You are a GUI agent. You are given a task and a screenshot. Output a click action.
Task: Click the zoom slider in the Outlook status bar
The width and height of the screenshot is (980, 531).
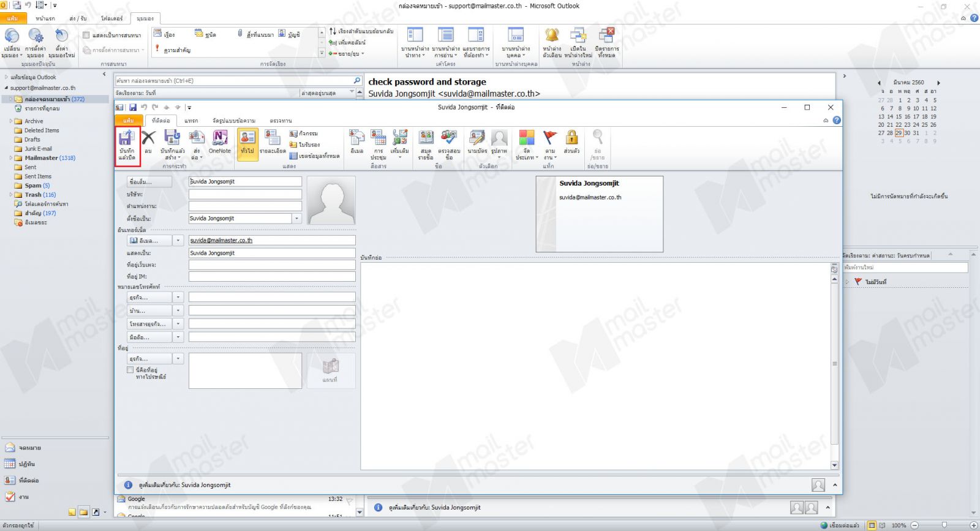[x=944, y=525]
